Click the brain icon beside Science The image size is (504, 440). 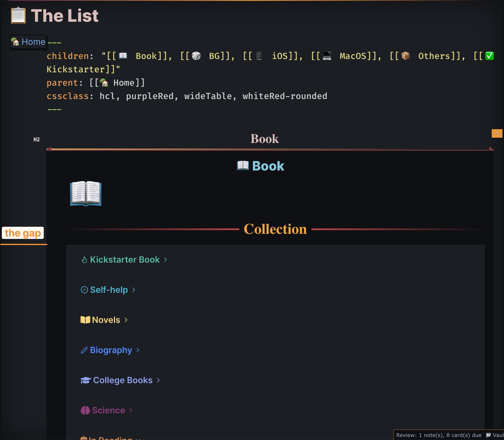point(85,410)
